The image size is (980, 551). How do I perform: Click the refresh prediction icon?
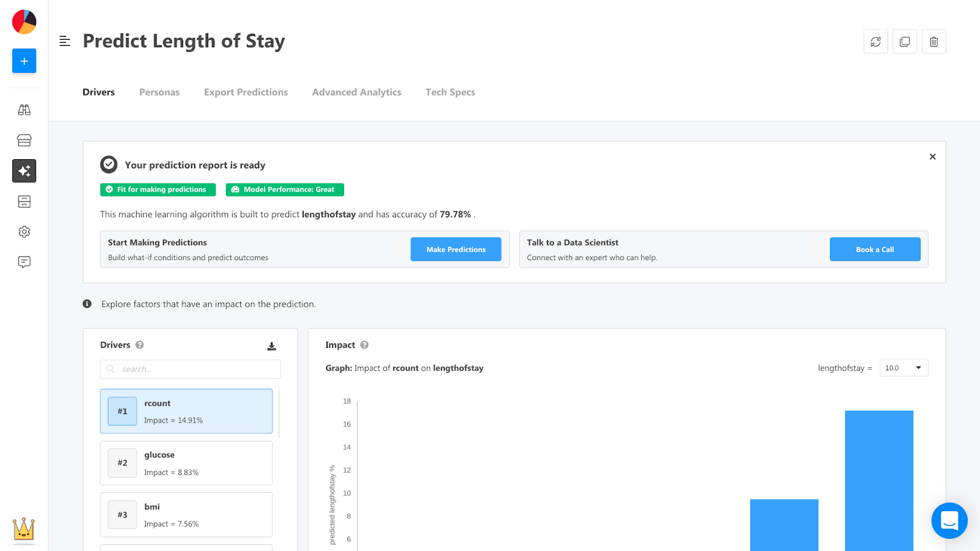875,42
